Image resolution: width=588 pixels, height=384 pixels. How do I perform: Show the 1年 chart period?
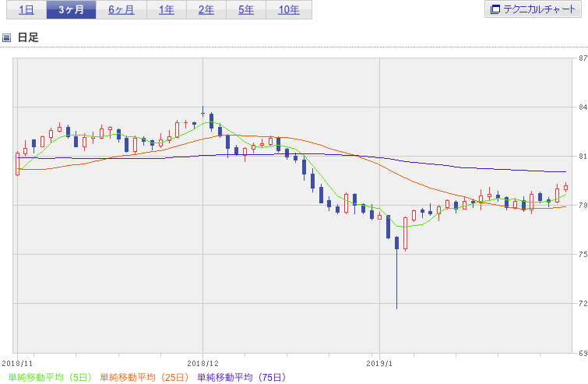point(167,10)
